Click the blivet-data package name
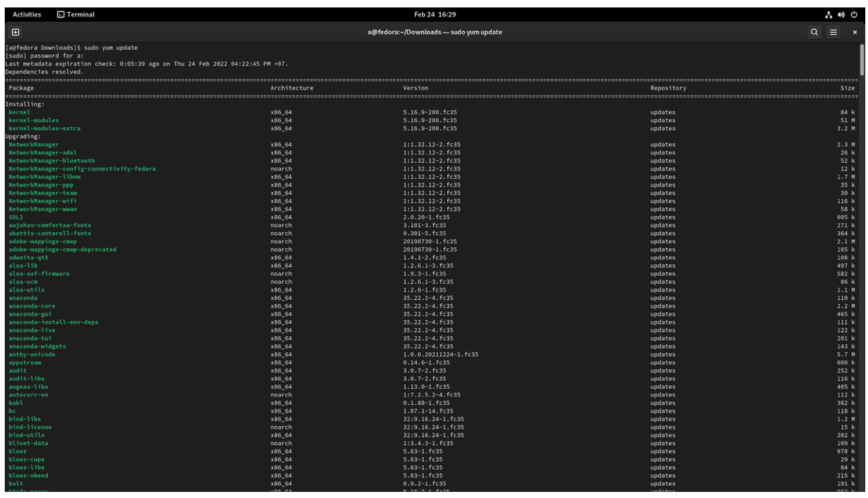868x498 pixels. tap(28, 443)
